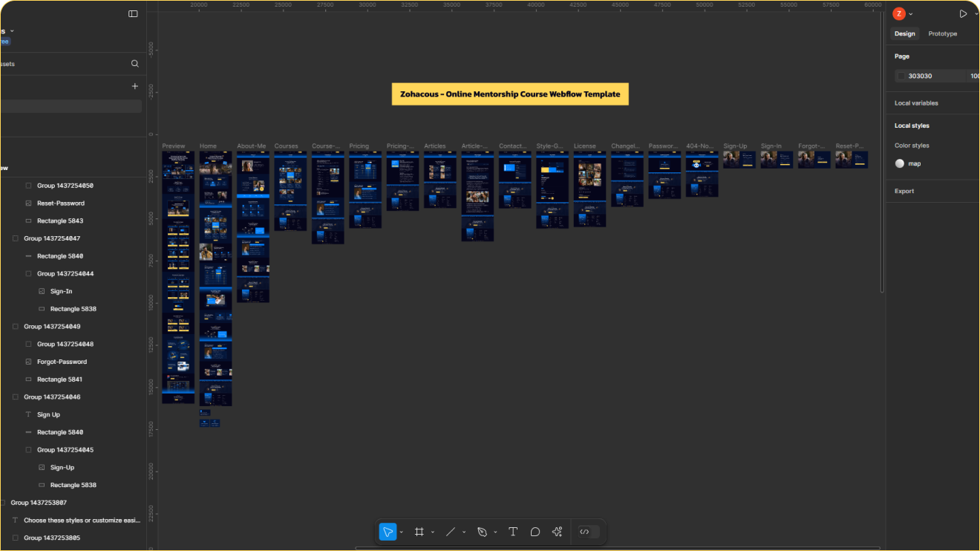
Task: Select the Sign-Up frame thumbnail on canvas
Action: click(739, 160)
